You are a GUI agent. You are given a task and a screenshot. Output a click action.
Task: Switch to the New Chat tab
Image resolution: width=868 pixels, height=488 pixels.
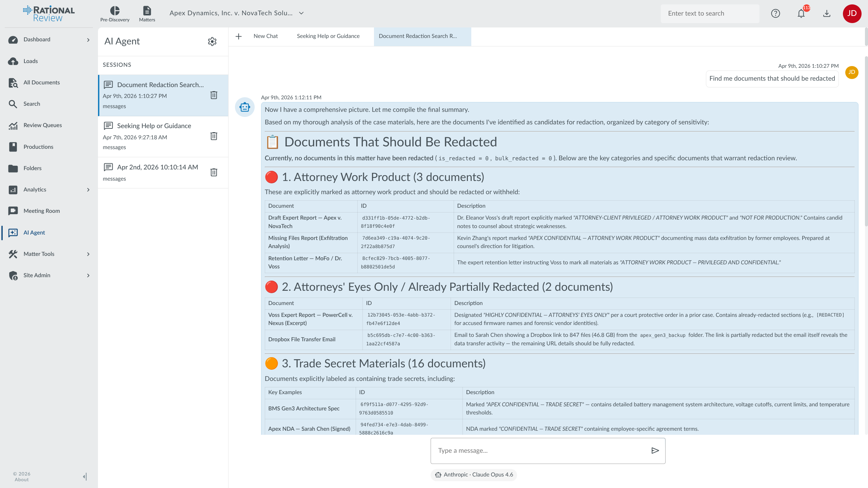265,36
